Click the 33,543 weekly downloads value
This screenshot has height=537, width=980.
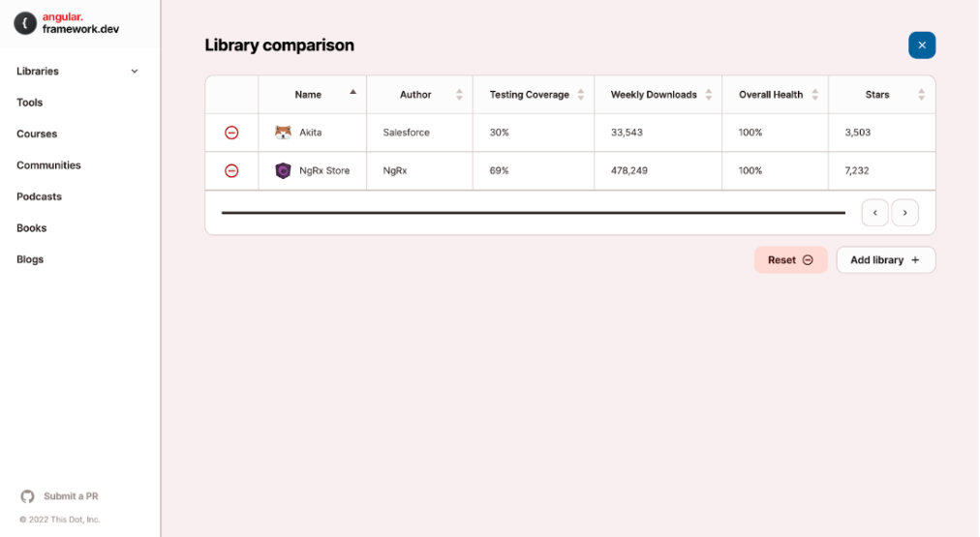click(627, 133)
